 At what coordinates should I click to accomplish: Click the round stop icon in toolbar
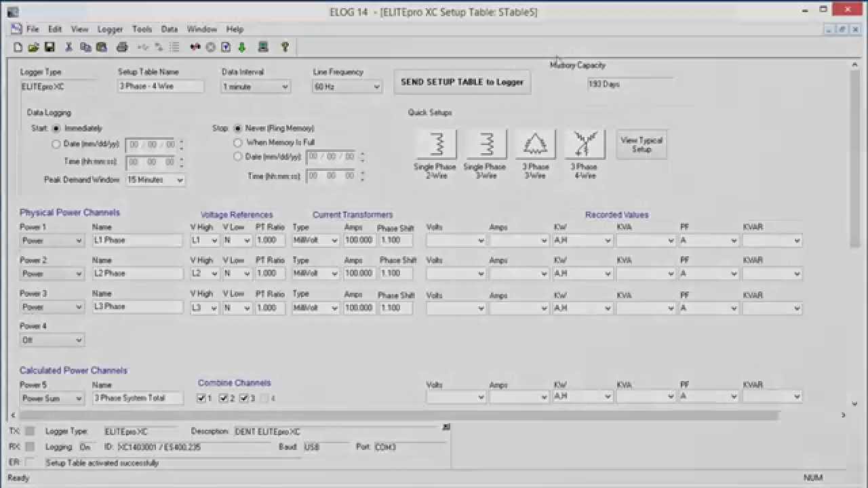[211, 47]
